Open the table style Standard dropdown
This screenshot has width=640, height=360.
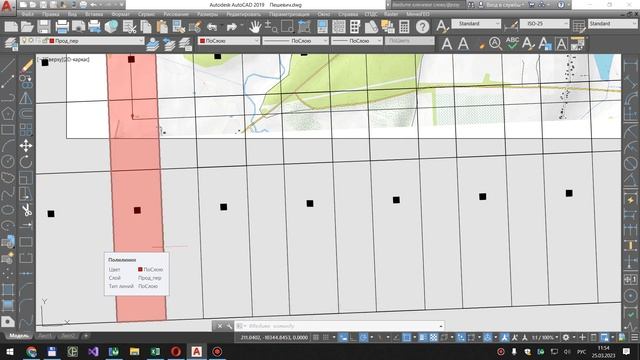[612, 24]
